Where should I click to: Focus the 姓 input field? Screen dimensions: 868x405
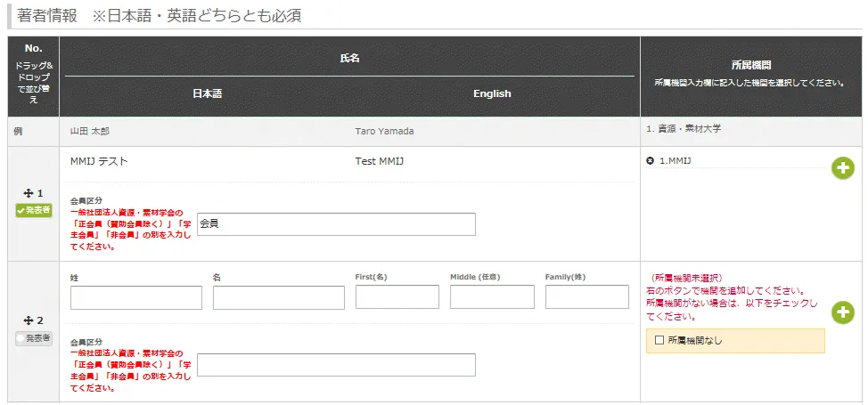[136, 297]
